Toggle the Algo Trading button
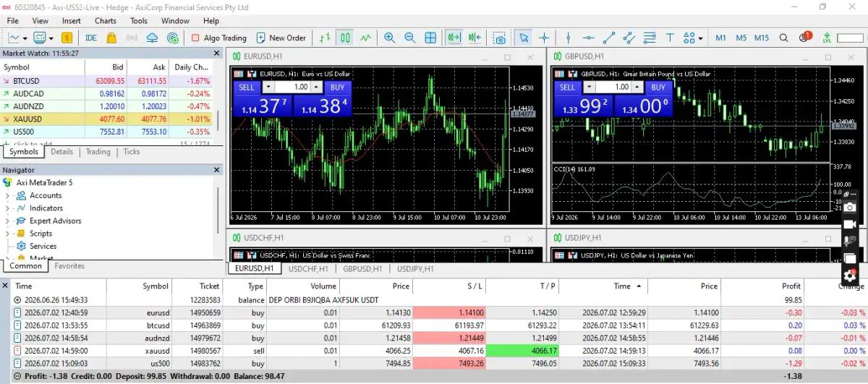This screenshot has height=384, width=868. pos(219,38)
